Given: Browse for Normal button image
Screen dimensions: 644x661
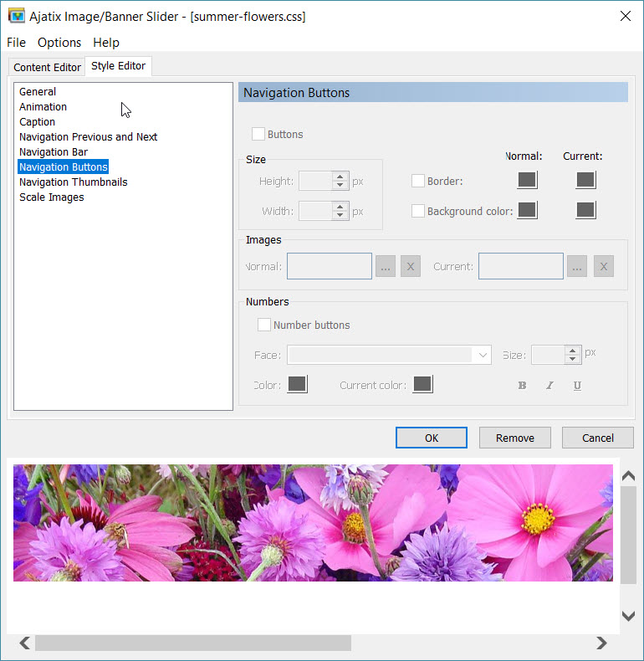Looking at the screenshot, I should pos(386,266).
